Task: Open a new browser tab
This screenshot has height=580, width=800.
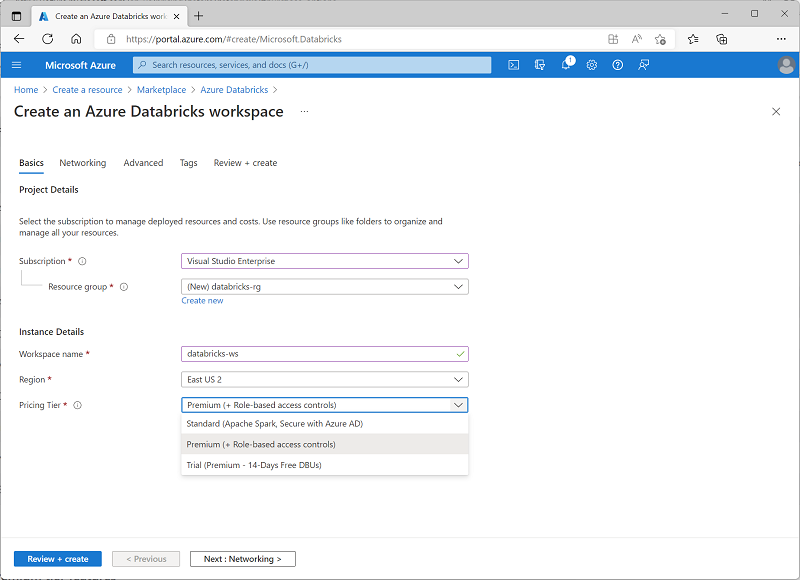Action: tap(198, 16)
